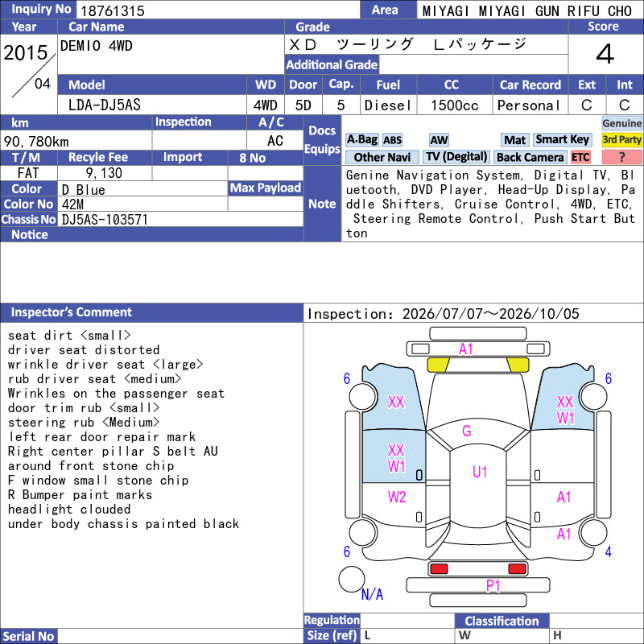The height and width of the screenshot is (644, 644).
Task: Toggle the Genuine legend label
Action: pos(621,123)
